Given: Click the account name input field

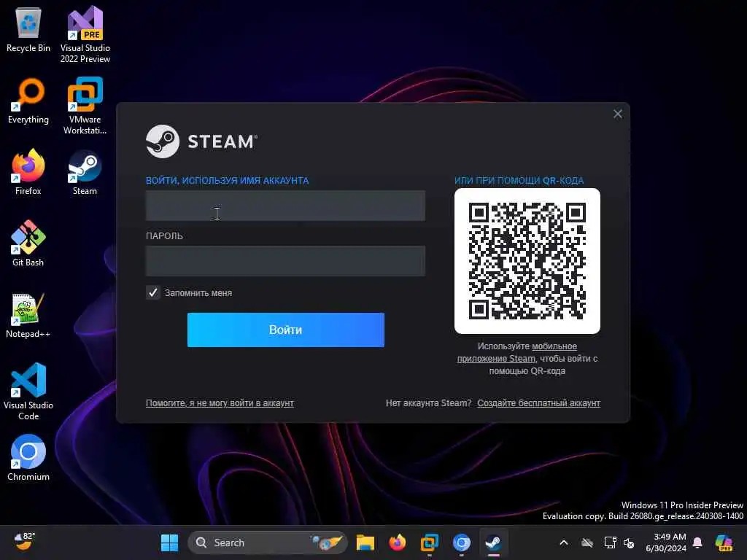Looking at the screenshot, I should point(285,205).
